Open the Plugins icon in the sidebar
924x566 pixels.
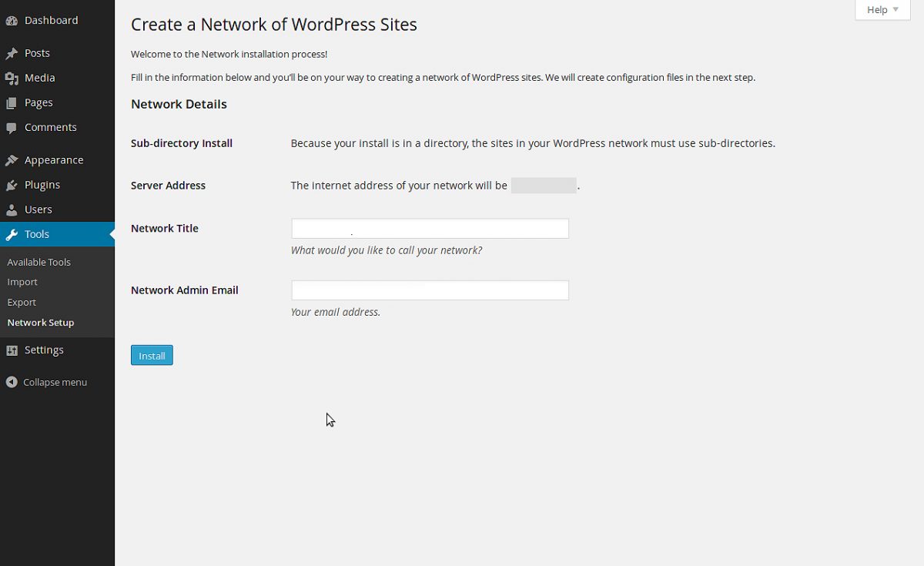pyautogui.click(x=12, y=184)
